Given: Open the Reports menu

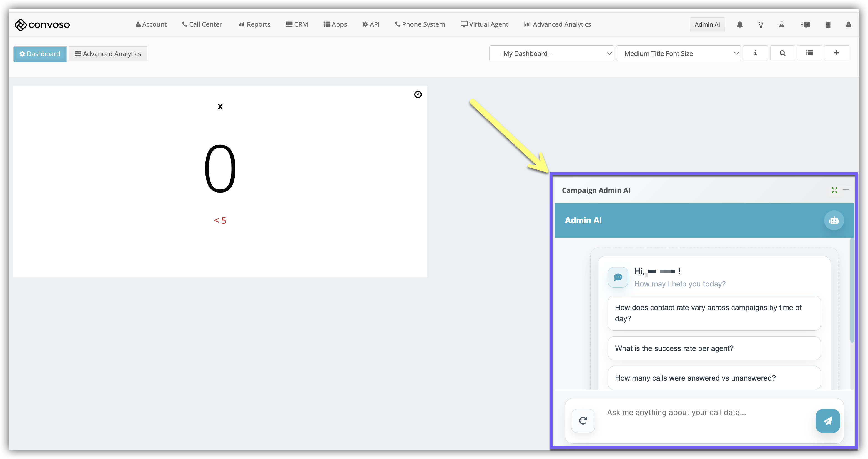Looking at the screenshot, I should tap(254, 25).
